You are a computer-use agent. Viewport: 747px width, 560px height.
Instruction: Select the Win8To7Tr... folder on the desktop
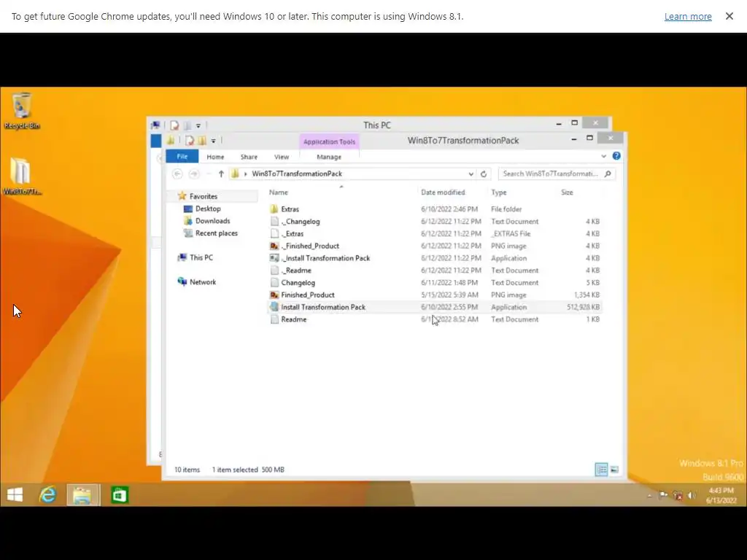pos(22,176)
